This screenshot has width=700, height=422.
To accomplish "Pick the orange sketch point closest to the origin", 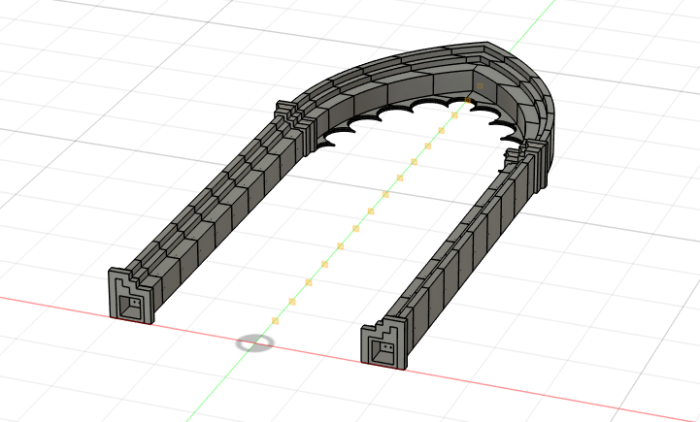I will 275,321.
